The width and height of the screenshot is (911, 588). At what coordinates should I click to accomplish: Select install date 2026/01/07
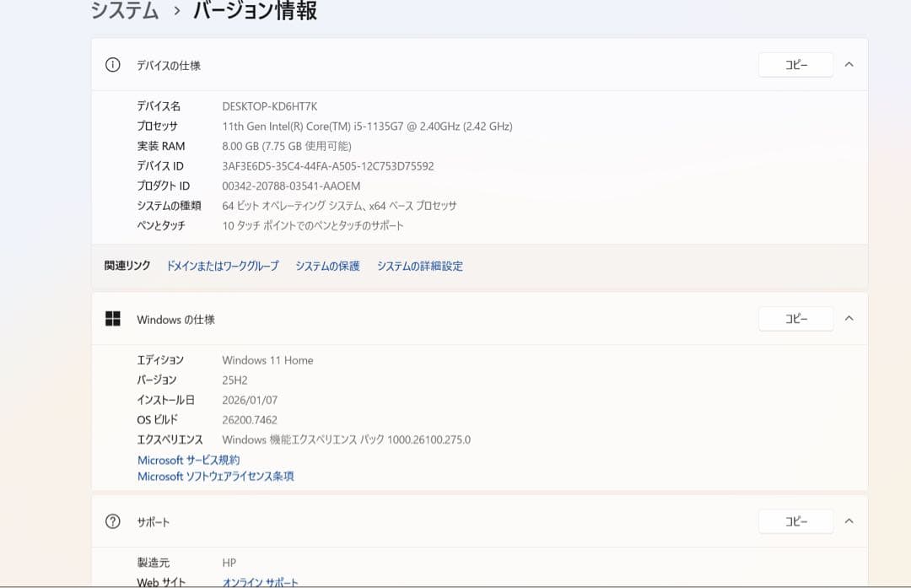tap(250, 400)
